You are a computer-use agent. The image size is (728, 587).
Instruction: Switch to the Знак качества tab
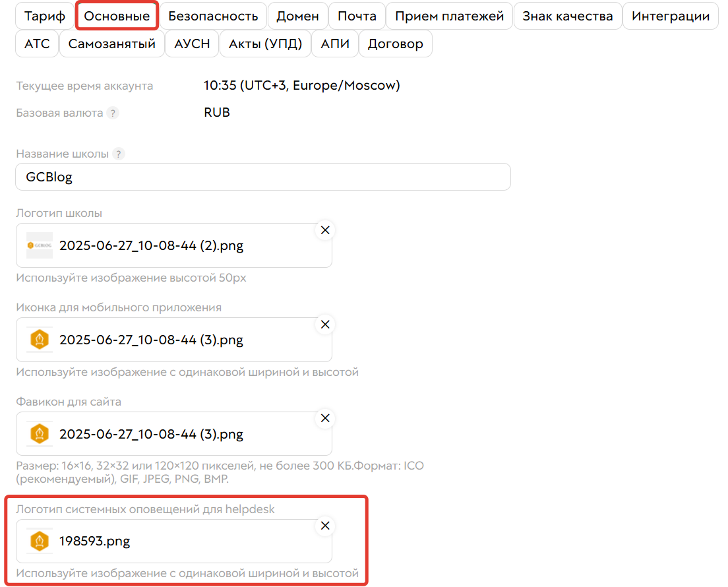point(567,16)
